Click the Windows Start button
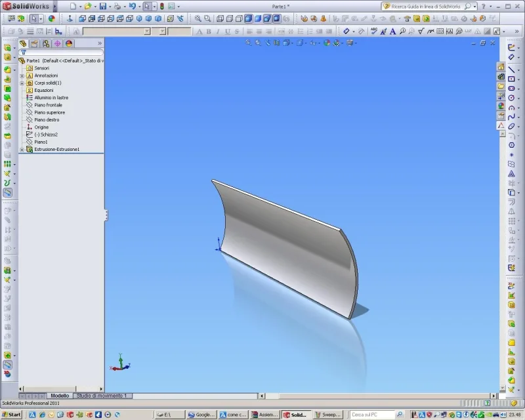 (11, 415)
